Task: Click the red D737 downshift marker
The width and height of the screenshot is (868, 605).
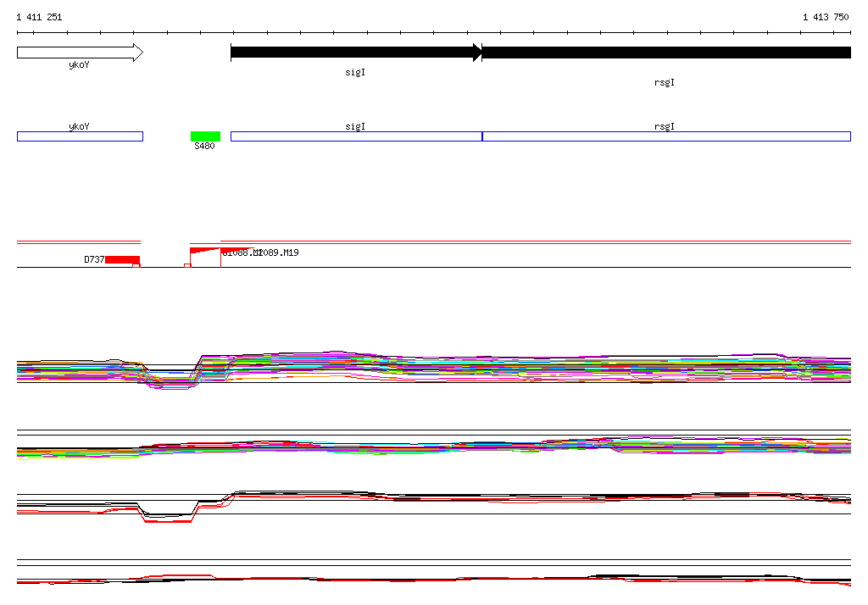Action: point(122,260)
